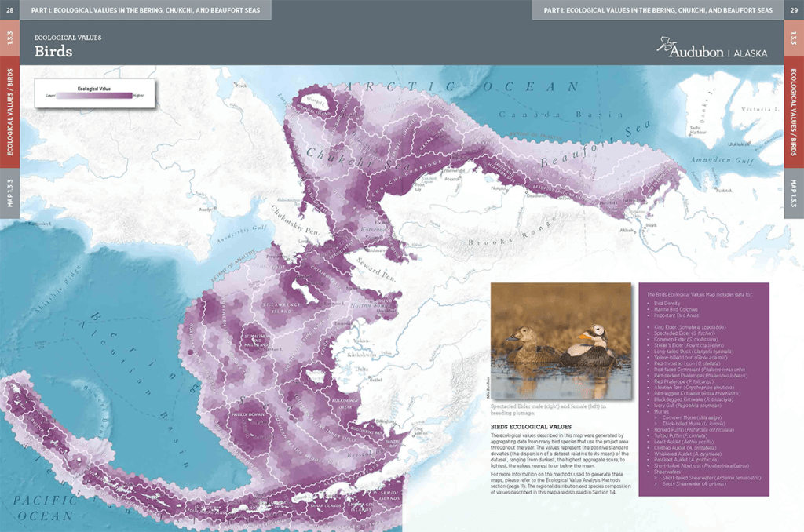Open the right Map 1.3.3 side tab
Viewport: 804px width, 532px height.
point(794,191)
